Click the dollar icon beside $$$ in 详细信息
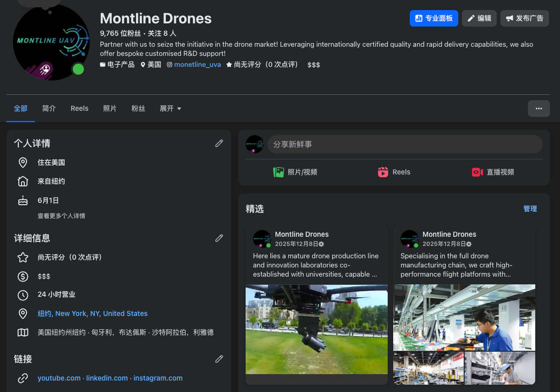560x392 pixels. click(x=23, y=277)
